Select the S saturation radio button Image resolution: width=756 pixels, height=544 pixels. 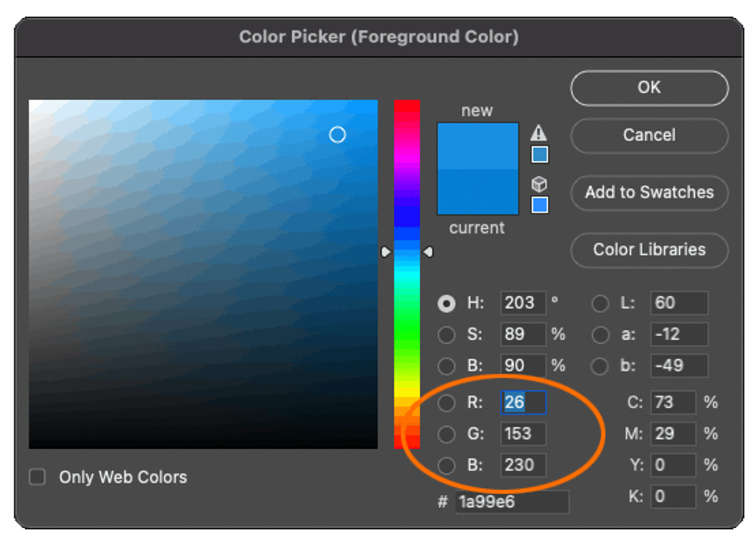(x=447, y=335)
